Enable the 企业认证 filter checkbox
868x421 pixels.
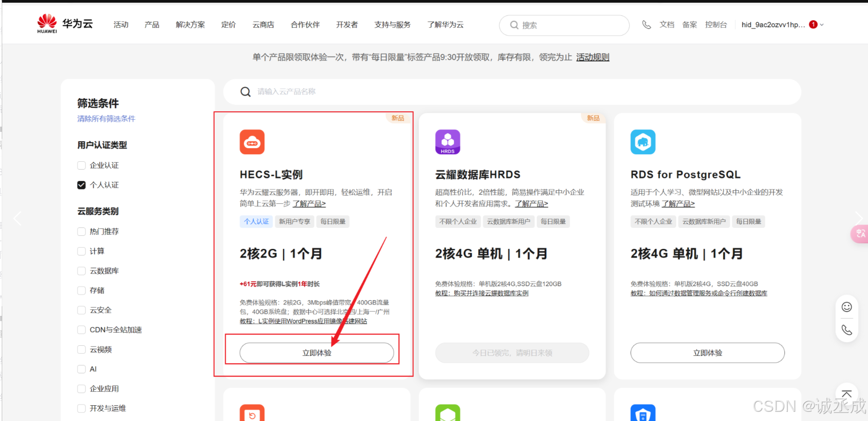(81, 165)
